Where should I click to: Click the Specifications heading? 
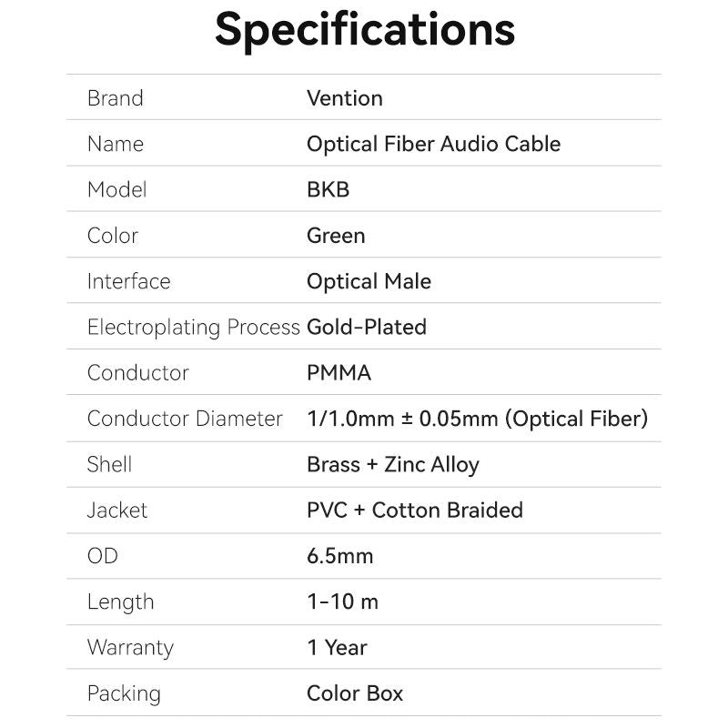[x=364, y=29]
